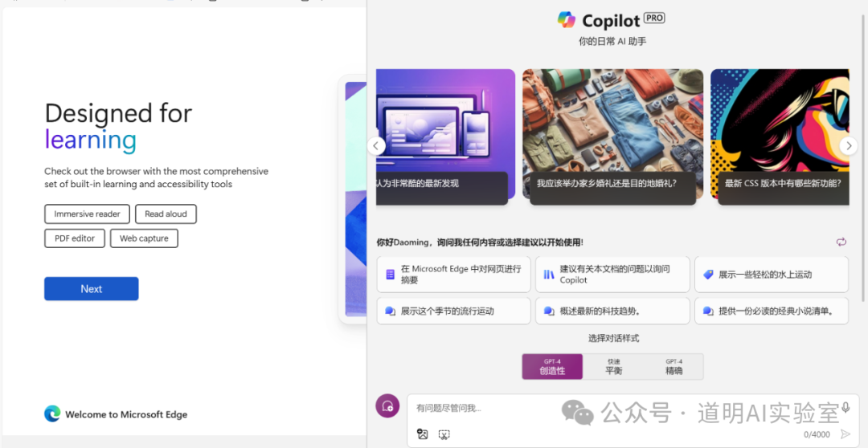
Task: Click the Copilot logo icon
Action: coord(567,20)
